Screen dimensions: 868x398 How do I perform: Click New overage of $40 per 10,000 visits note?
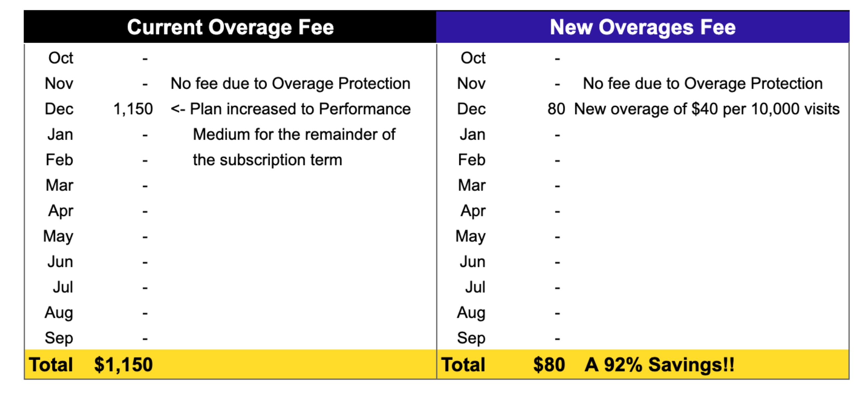click(x=706, y=109)
